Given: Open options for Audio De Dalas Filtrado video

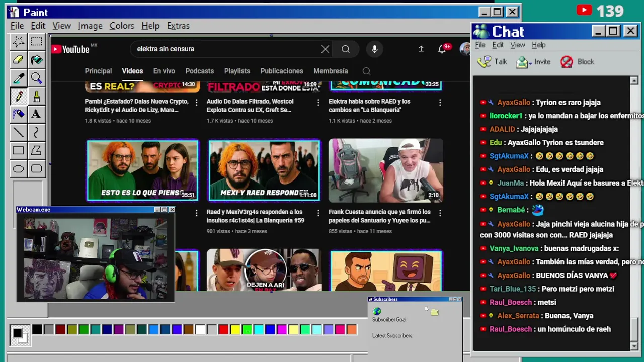Looking at the screenshot, I should click(x=318, y=102).
